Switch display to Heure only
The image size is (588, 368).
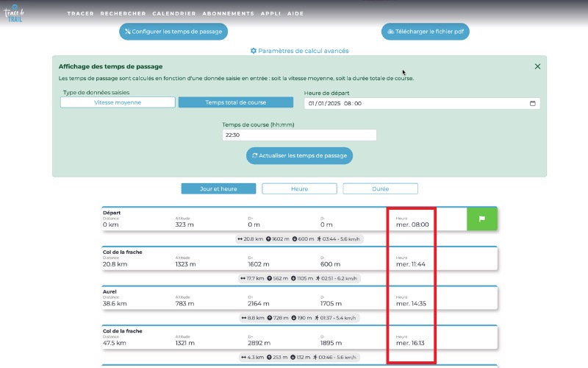pos(299,189)
